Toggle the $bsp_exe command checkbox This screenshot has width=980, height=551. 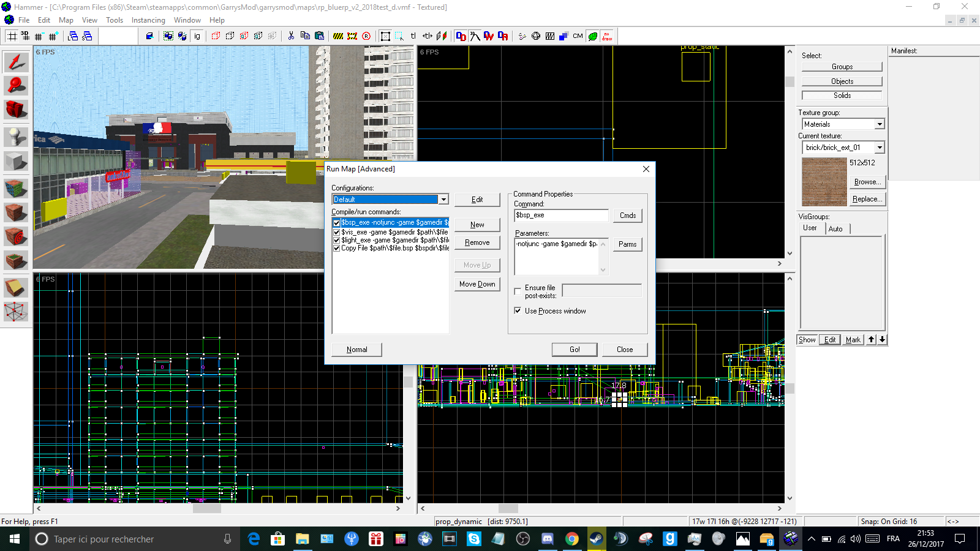click(336, 223)
